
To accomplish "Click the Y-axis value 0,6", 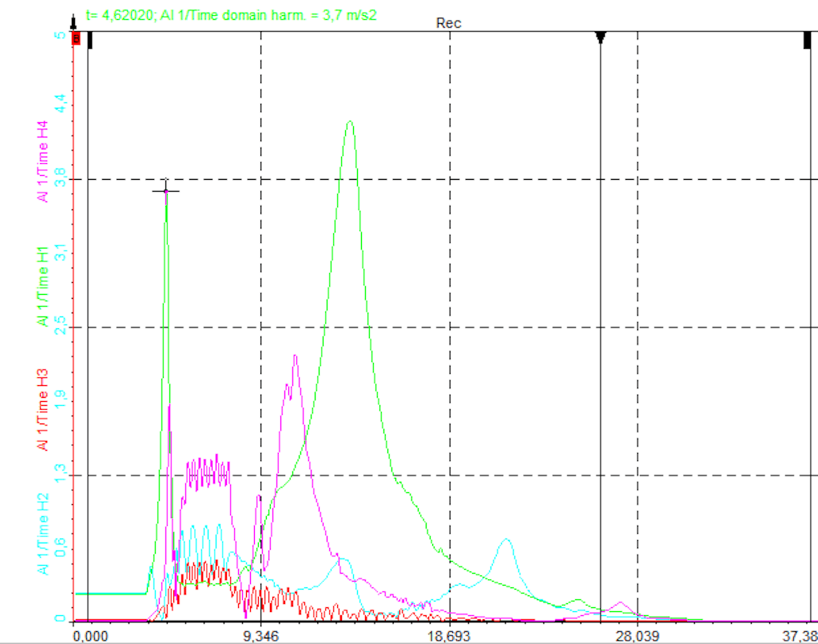I will click(x=61, y=547).
